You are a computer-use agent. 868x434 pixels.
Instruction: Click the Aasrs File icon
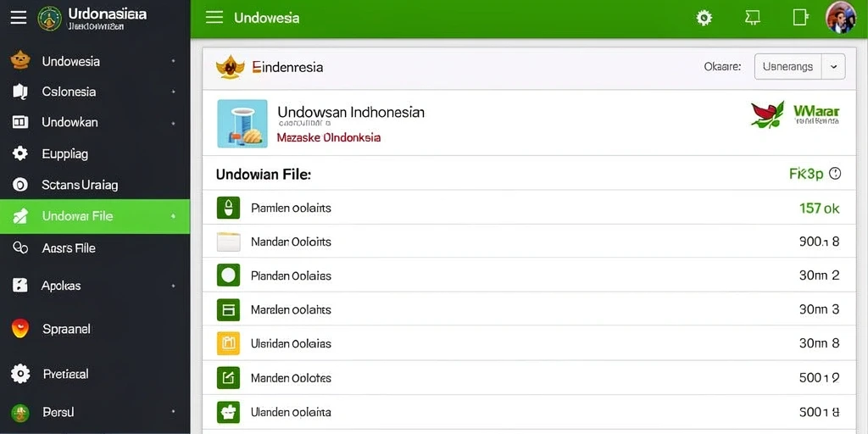point(20,248)
